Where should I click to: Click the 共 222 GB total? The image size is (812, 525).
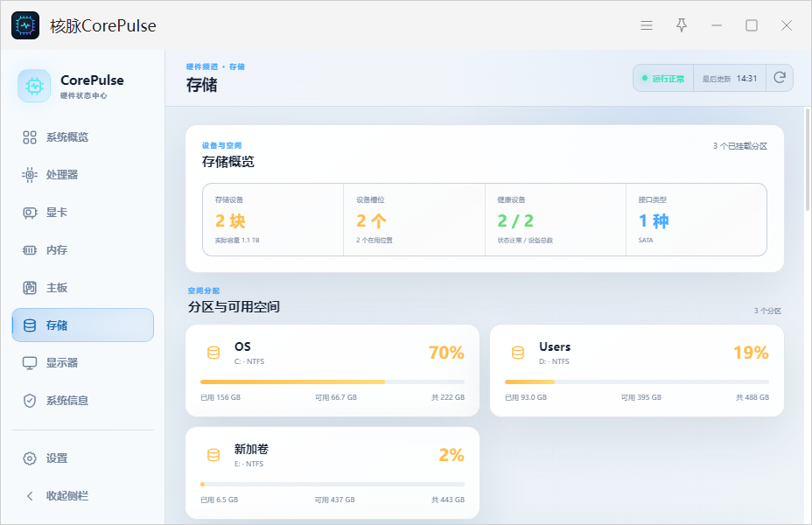click(448, 397)
